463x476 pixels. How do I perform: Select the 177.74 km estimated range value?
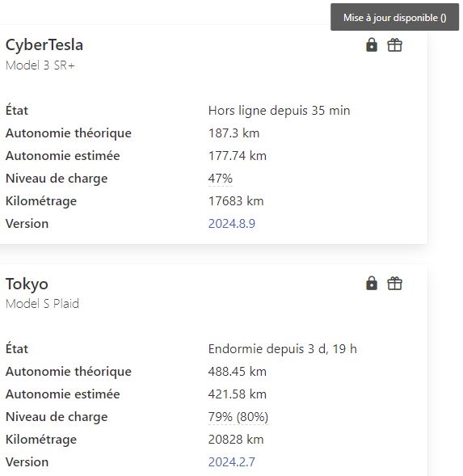(238, 156)
